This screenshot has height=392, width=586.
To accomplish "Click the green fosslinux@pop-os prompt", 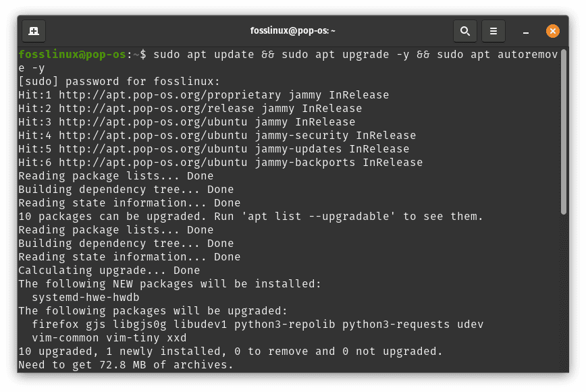I will pyautogui.click(x=72, y=55).
